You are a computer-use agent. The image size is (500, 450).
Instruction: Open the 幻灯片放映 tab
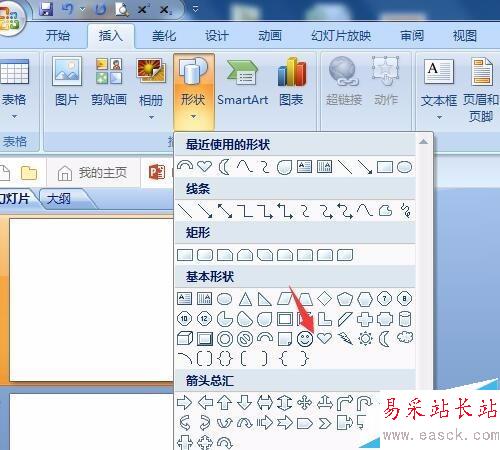(x=341, y=35)
